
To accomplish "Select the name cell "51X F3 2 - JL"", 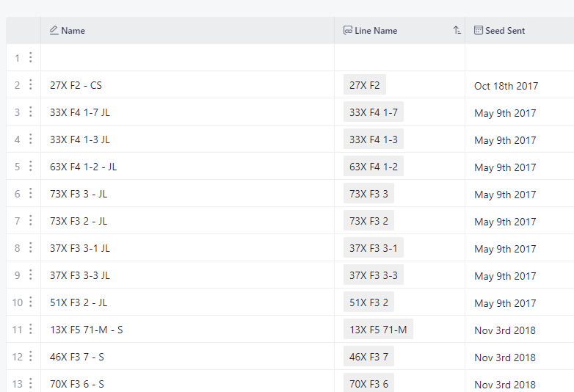I will (x=187, y=302).
